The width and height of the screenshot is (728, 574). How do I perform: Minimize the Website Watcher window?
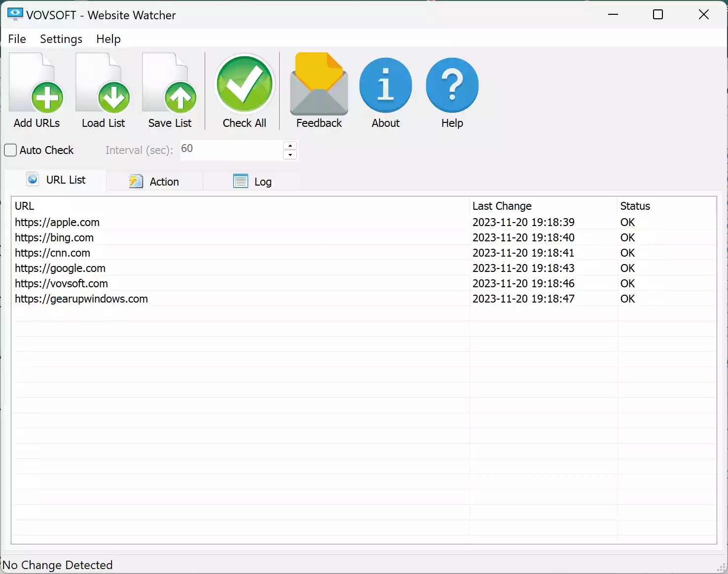click(613, 14)
